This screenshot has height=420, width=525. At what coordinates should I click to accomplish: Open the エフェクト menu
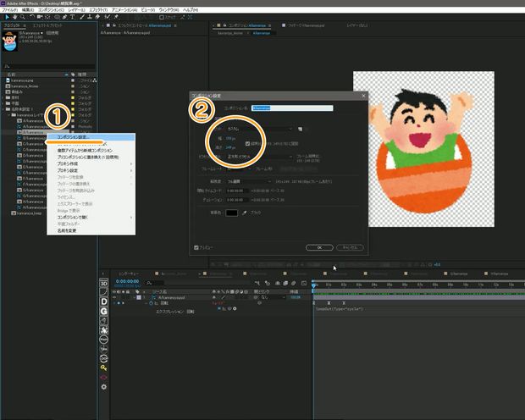click(x=98, y=10)
